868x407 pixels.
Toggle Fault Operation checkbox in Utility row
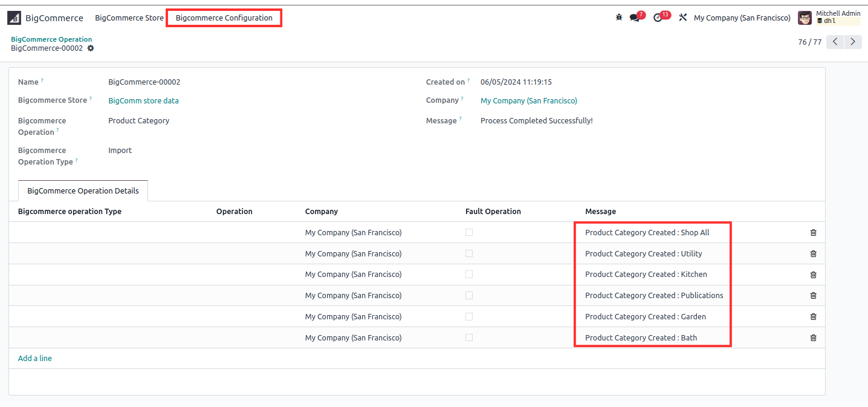coord(469,253)
